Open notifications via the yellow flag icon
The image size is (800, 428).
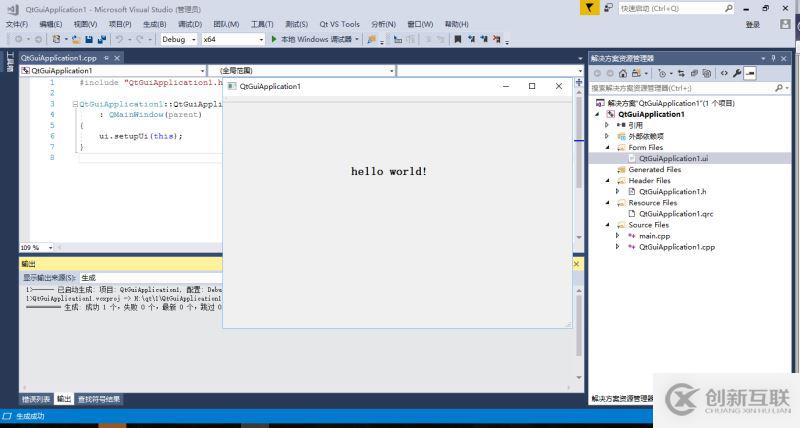pyautogui.click(x=589, y=8)
